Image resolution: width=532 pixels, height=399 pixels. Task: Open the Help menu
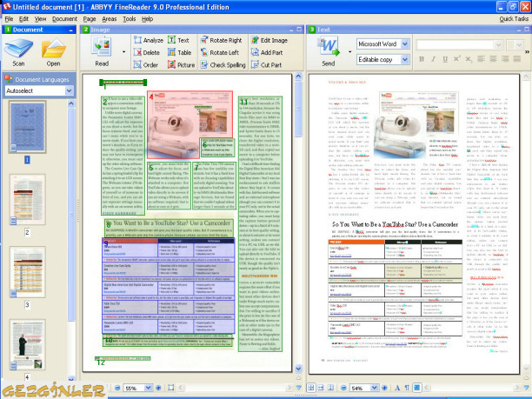coord(147,19)
